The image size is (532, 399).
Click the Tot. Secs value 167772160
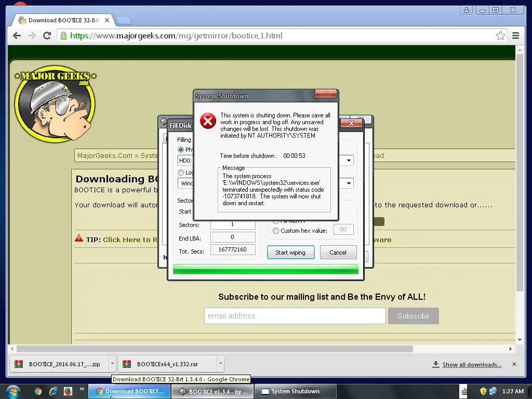[233, 250]
